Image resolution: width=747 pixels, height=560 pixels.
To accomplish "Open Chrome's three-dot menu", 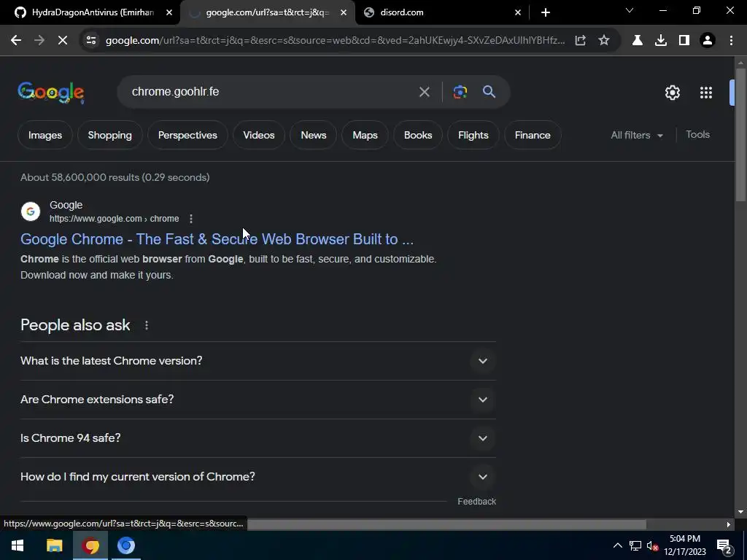I will tap(731, 41).
